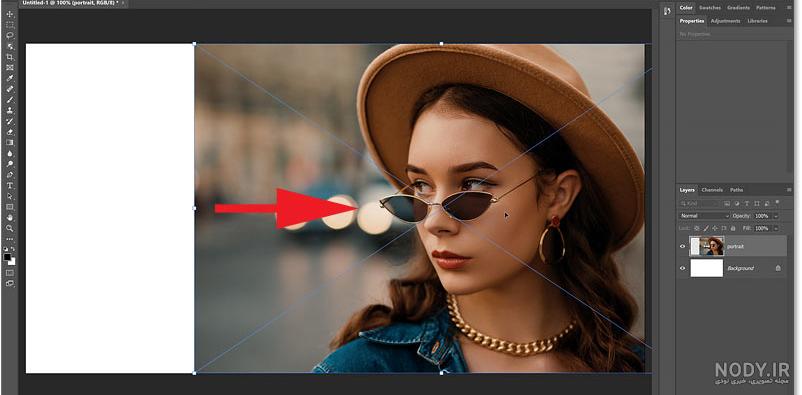Open the Opacity slider dropdown arrow

coord(775,216)
